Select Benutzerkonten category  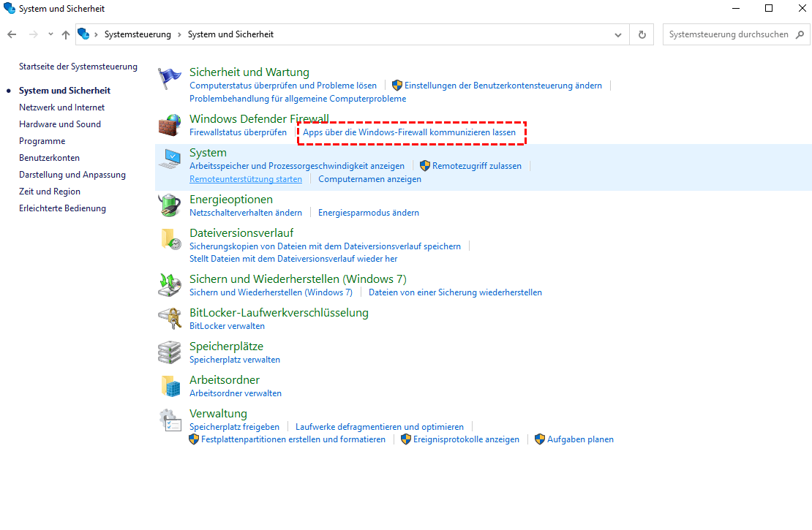pos(49,158)
